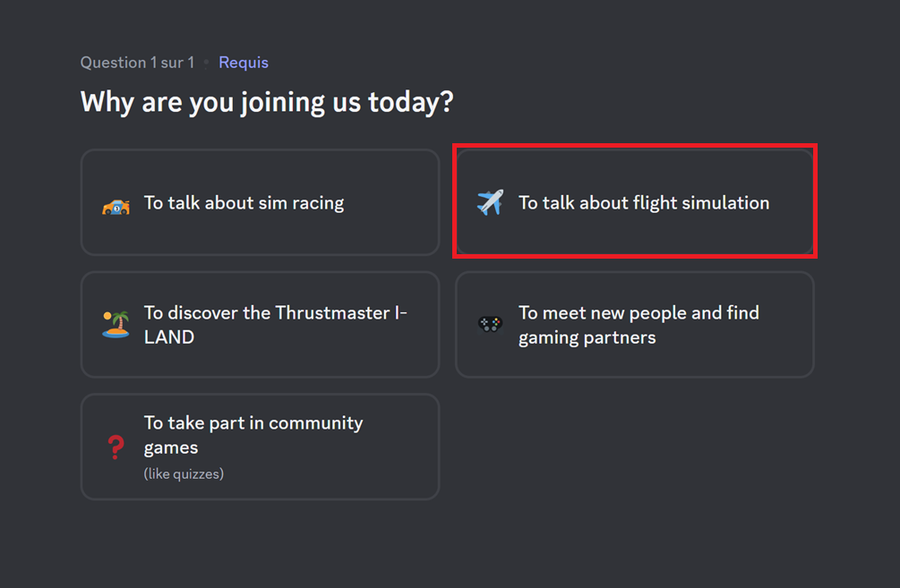Click the "Why are you joining us today?" heading

pyautogui.click(x=267, y=102)
